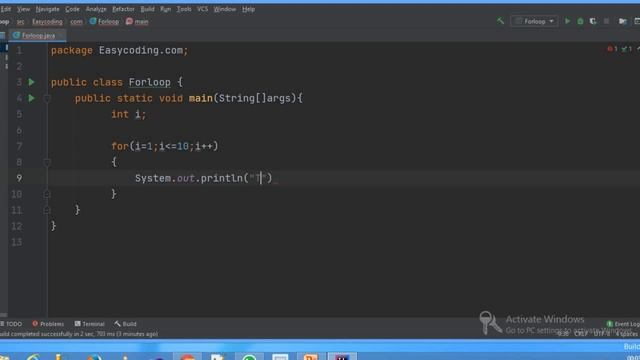Click the Build project hammer icon

500,21
